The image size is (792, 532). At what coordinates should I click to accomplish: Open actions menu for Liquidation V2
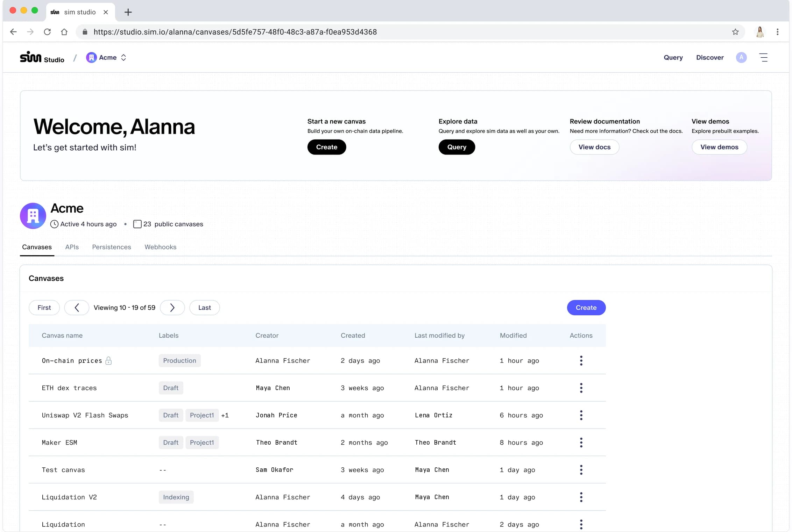pos(581,497)
